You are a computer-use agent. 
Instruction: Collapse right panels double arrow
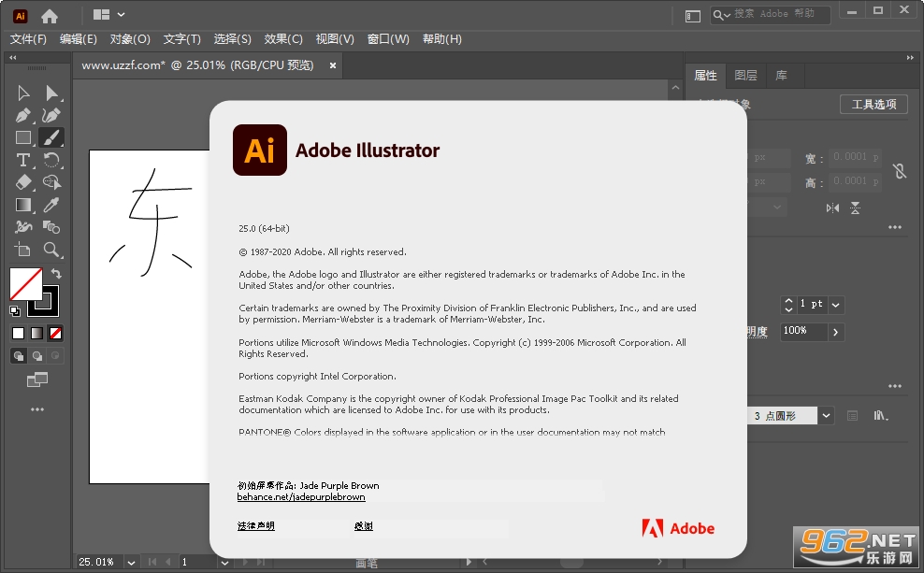click(x=910, y=58)
